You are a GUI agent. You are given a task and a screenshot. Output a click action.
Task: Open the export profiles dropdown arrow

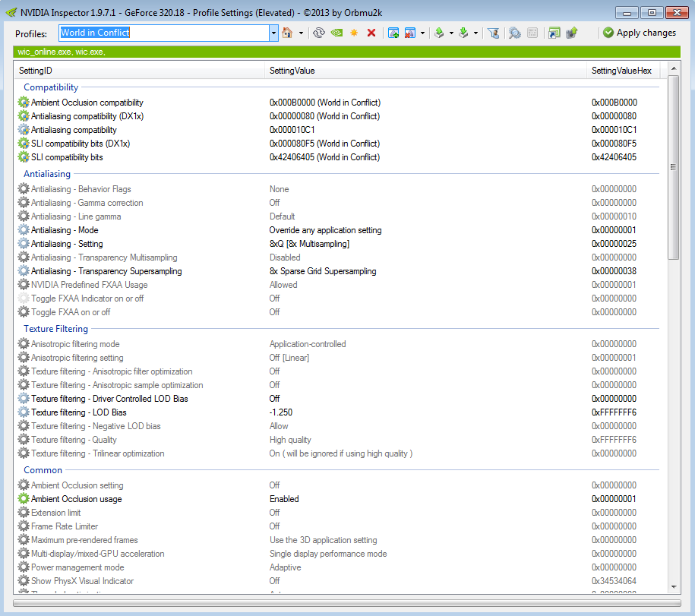pyautogui.click(x=451, y=33)
